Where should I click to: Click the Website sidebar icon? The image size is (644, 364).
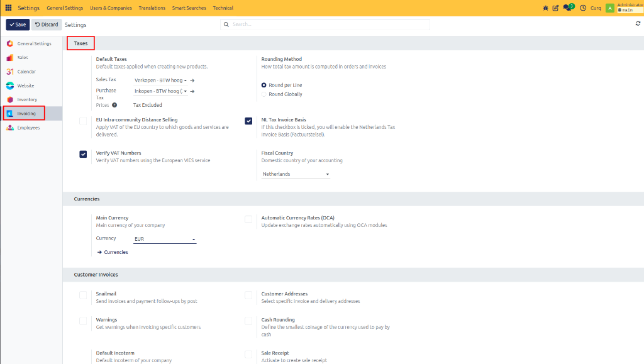tap(10, 85)
